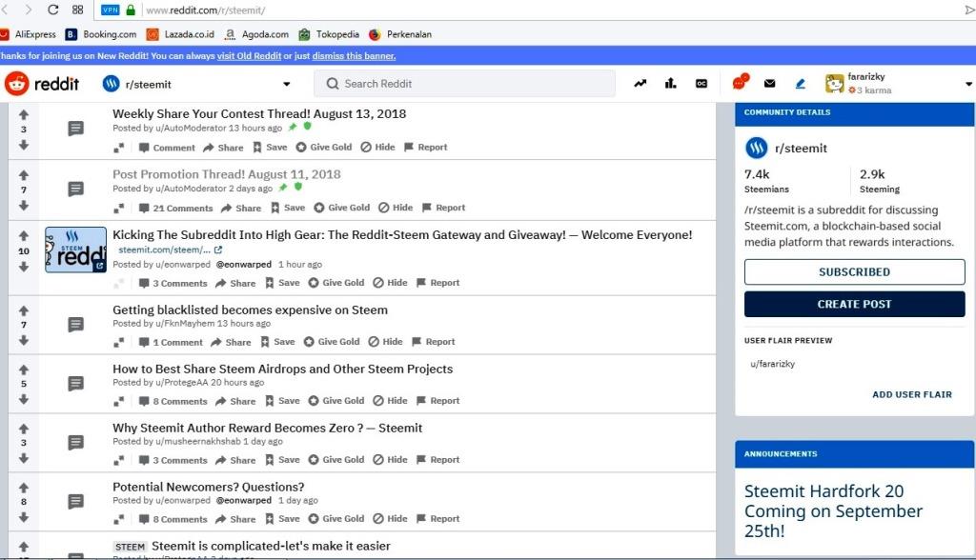
Task: Open the Booking.com bookmark
Action: (x=101, y=34)
